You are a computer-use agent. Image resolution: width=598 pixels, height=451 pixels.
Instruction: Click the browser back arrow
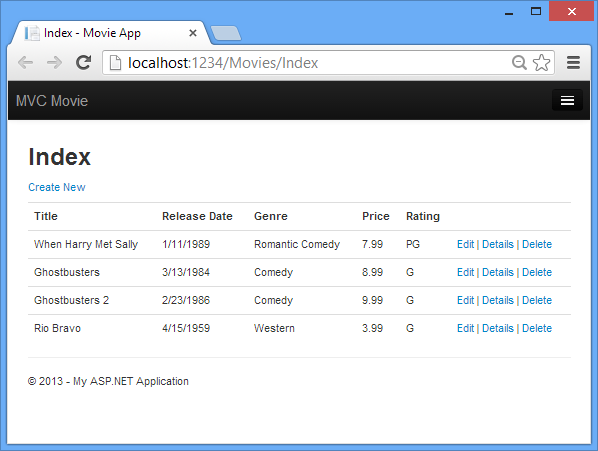(26, 63)
